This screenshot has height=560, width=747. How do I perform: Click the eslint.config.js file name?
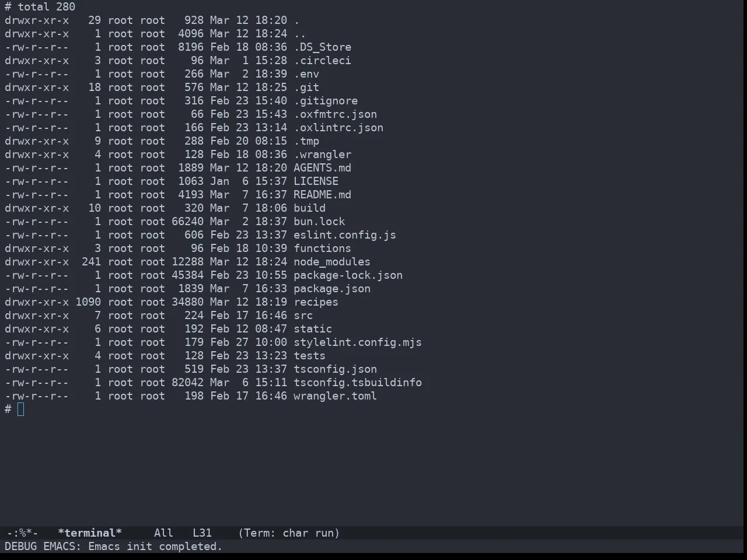[x=345, y=235]
